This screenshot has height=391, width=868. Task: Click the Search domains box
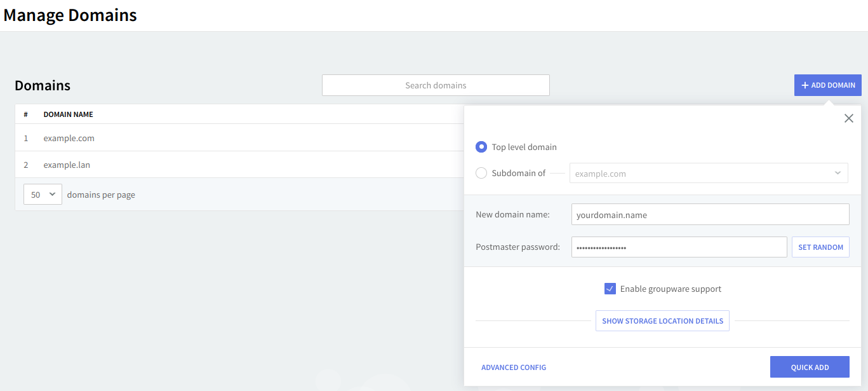point(436,85)
